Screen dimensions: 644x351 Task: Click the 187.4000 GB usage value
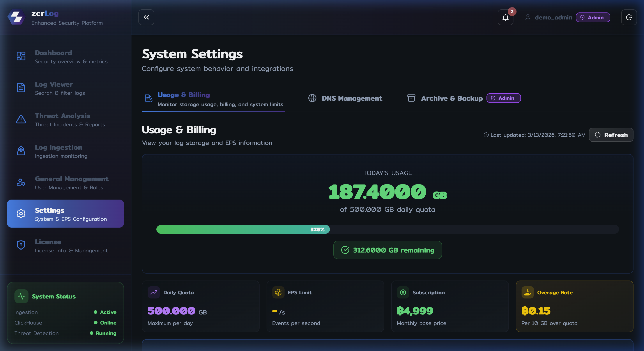coord(387,192)
